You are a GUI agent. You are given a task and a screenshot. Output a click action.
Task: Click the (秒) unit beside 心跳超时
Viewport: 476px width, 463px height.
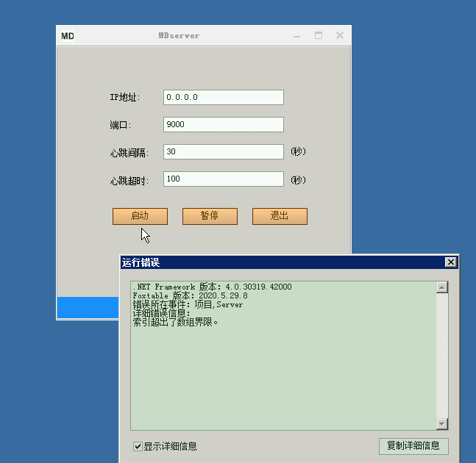[298, 180]
